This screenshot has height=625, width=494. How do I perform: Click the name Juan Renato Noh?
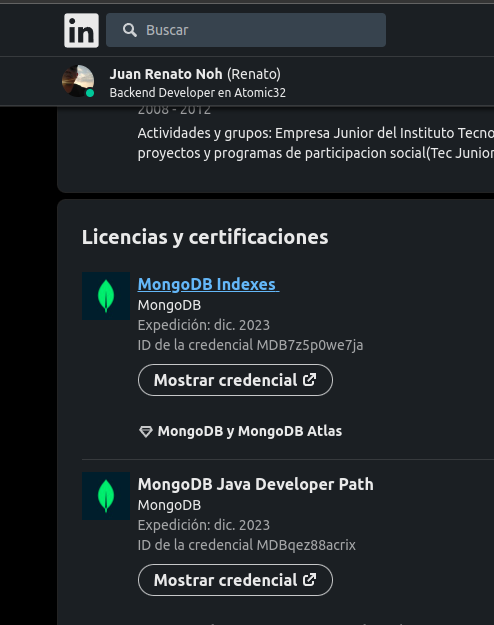(166, 74)
